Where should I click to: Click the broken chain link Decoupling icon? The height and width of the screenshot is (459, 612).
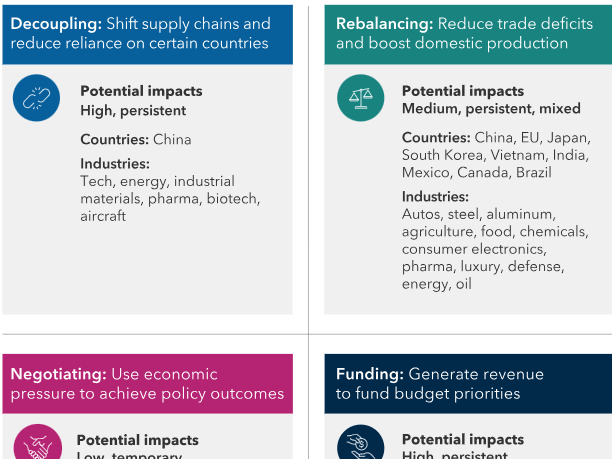(x=36, y=98)
